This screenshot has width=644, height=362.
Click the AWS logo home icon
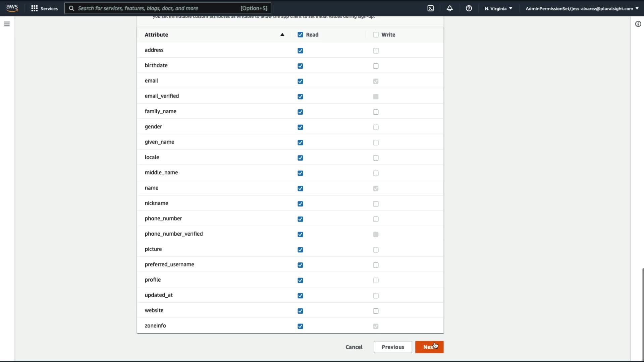12,8
